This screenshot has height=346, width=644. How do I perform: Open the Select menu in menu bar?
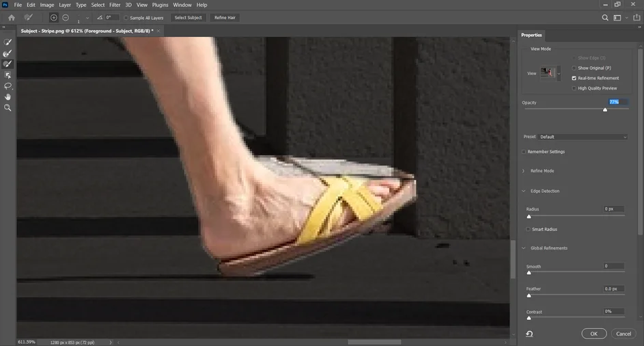(98, 5)
